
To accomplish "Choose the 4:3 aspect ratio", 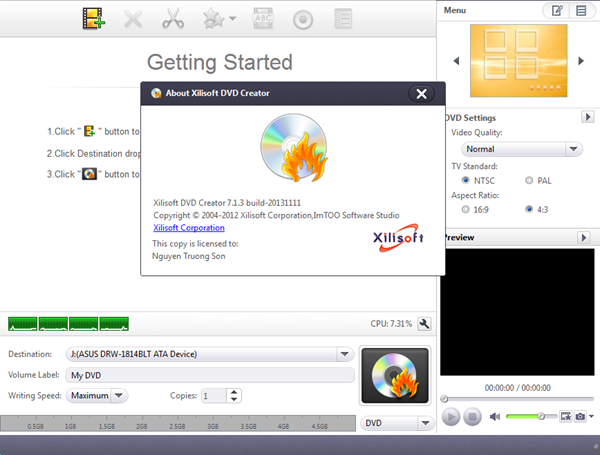I will (x=529, y=209).
